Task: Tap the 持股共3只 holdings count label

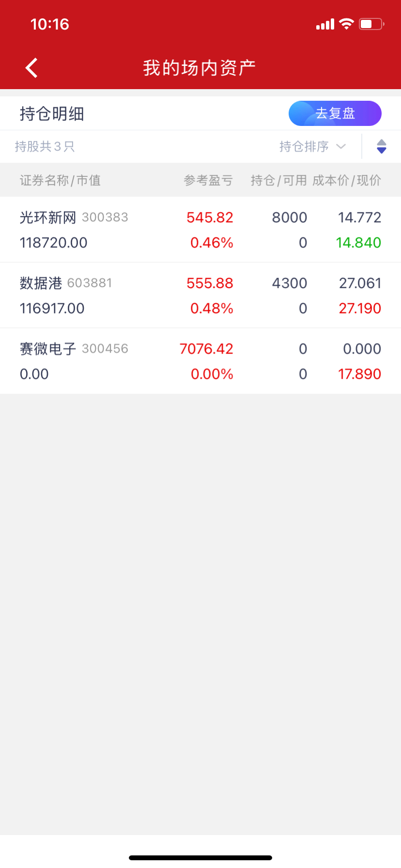Action: click(45, 146)
